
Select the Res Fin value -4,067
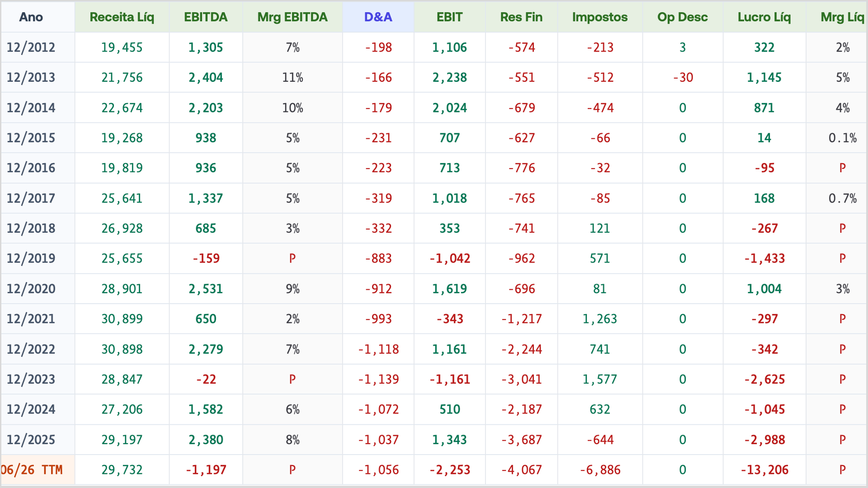[x=521, y=470]
